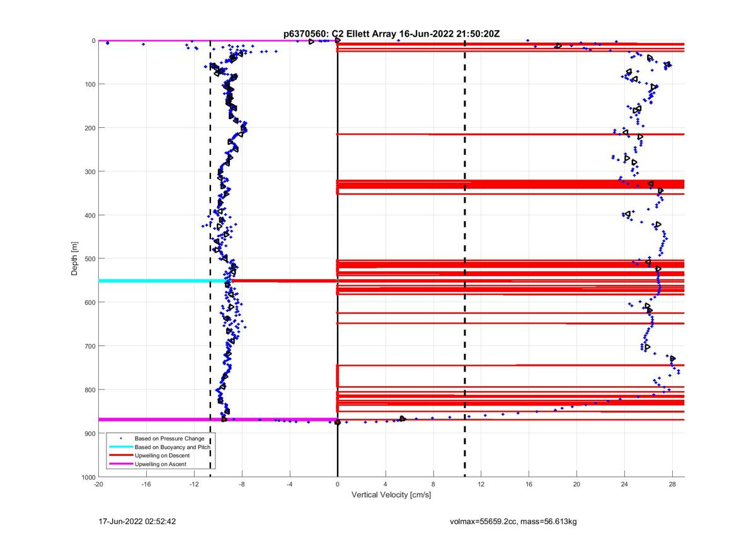The image size is (756, 536).
Task: Click x-axis tick label 8
Action: click(x=433, y=484)
